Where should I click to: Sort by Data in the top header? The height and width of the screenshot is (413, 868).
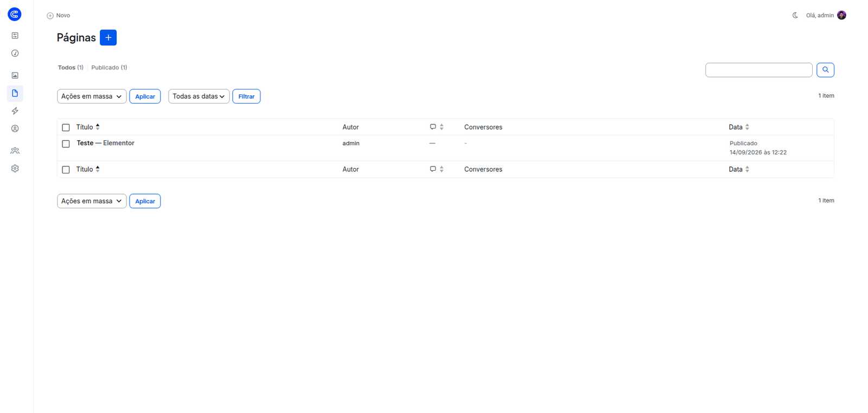(x=739, y=127)
